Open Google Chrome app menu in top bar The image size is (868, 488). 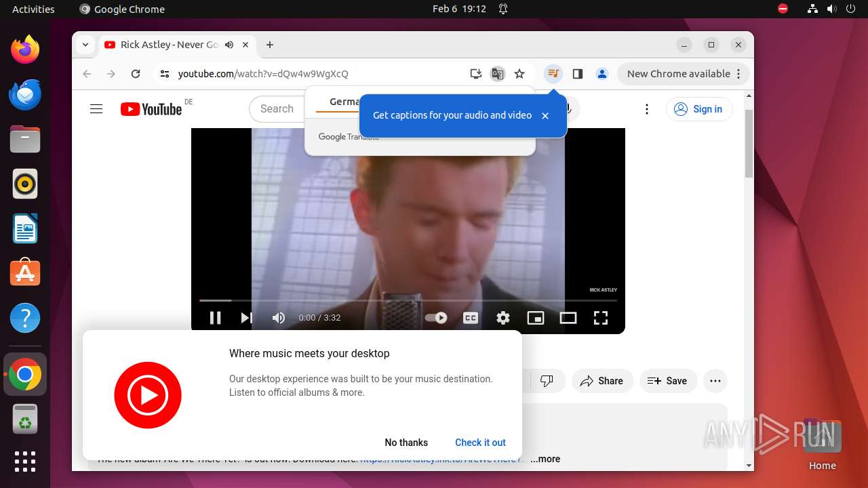[x=122, y=9]
